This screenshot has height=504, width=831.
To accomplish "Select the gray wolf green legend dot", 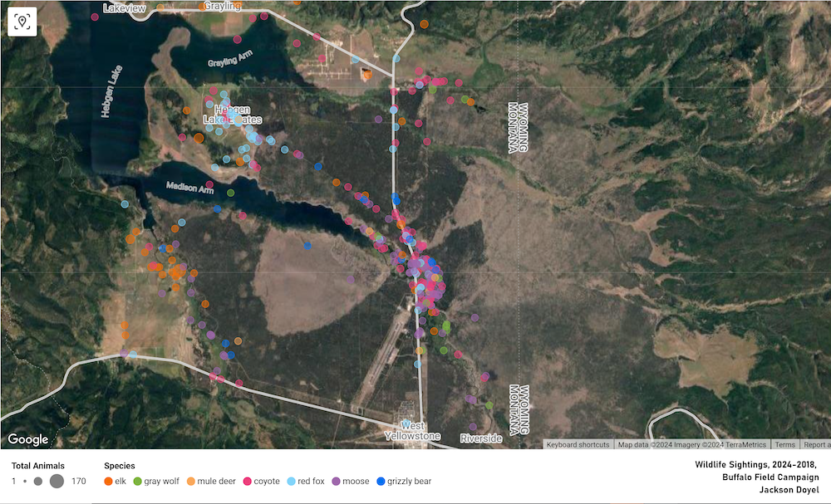I will coord(137,481).
